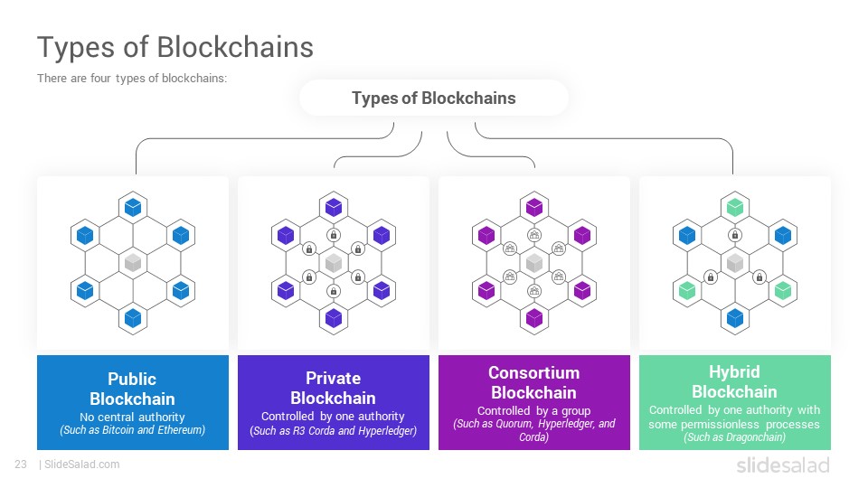The height and width of the screenshot is (488, 868).
Task: Open the SlideSalad.com footer link
Action: (82, 465)
